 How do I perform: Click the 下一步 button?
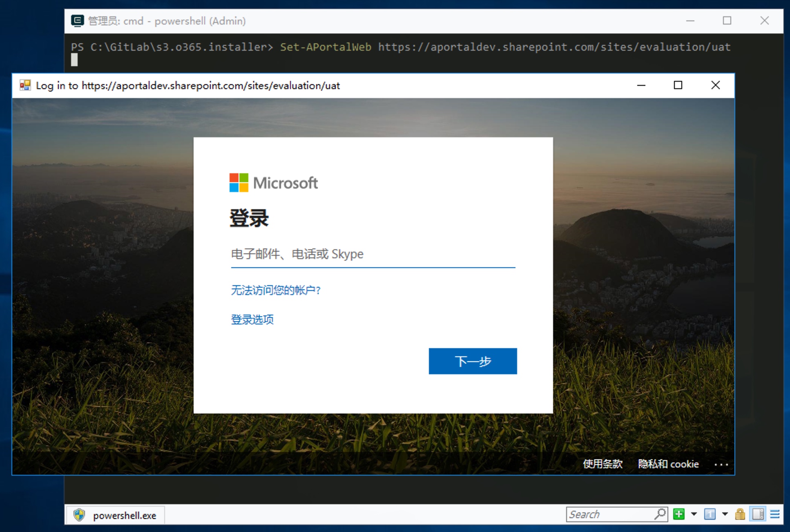click(473, 361)
